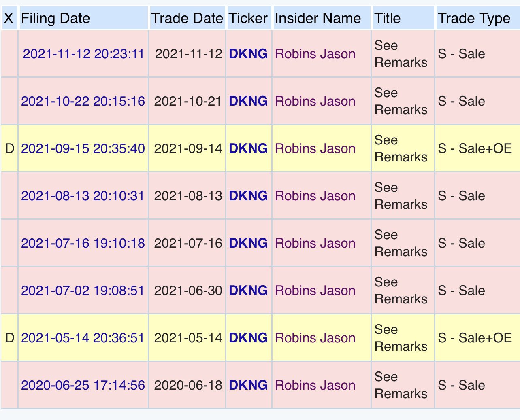Screen dimensions: 520x420
Task: Sort by the Trade Date column header
Action: 187,18
